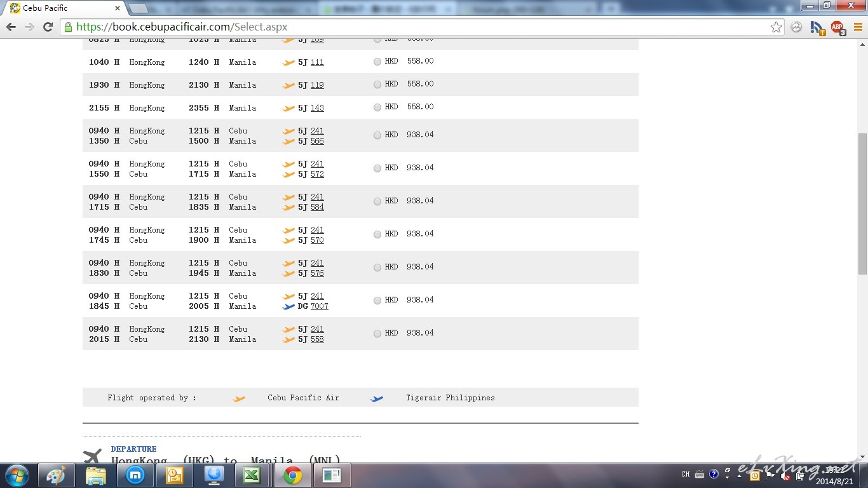Launch Paint from the taskbar
The image size is (868, 488).
57,475
